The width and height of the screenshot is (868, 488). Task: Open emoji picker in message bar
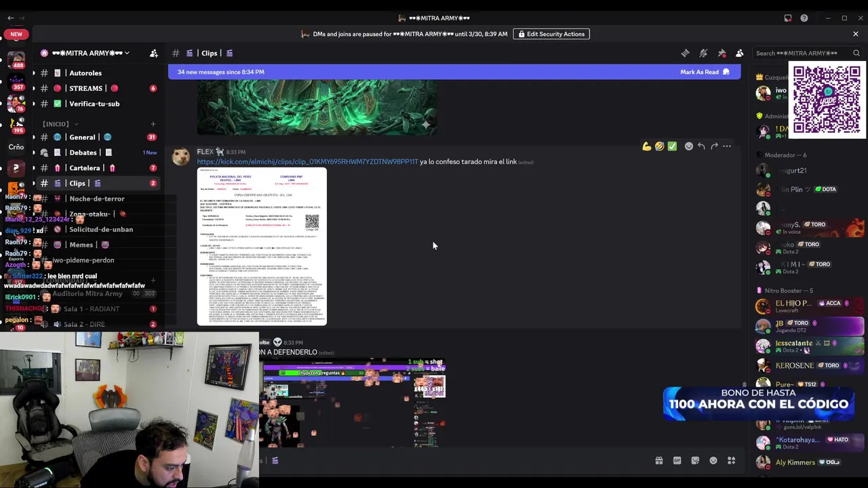tap(713, 461)
